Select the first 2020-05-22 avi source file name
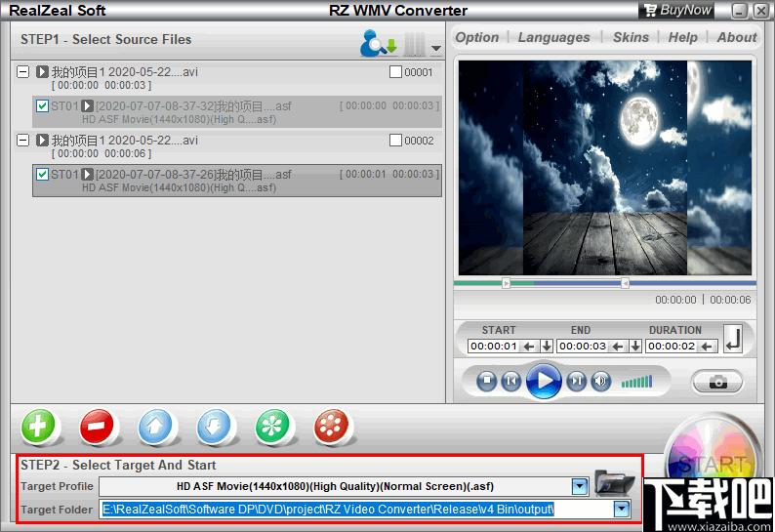Viewport: 775px width, 532px height. [125, 72]
